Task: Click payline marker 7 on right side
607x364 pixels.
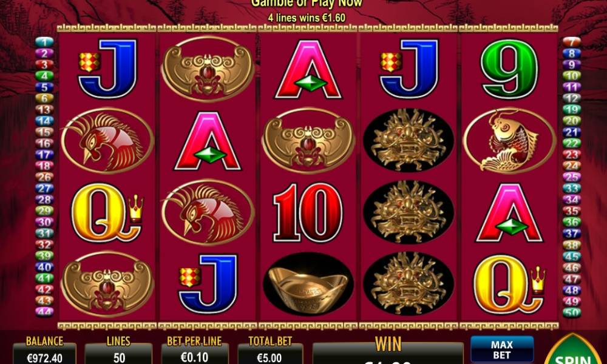Action: [571, 42]
